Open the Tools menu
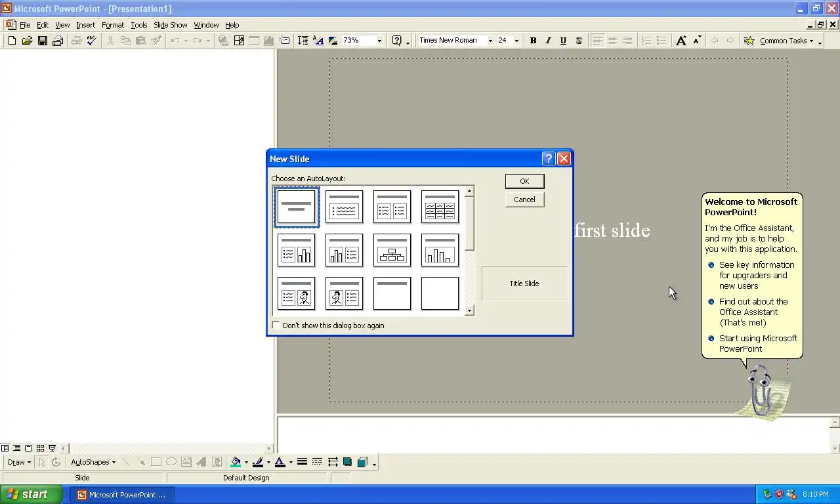Viewport: 840px width, 504px height. (139, 25)
